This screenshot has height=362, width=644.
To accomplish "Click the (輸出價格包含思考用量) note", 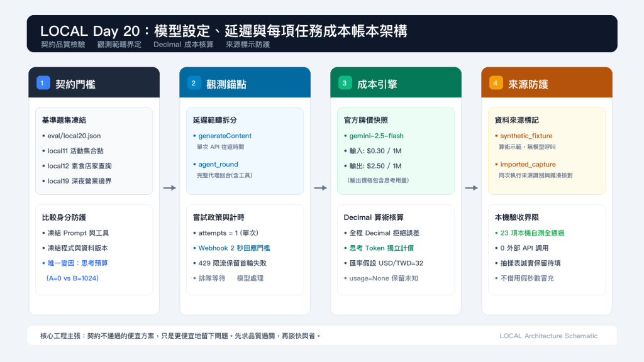I will (378, 180).
